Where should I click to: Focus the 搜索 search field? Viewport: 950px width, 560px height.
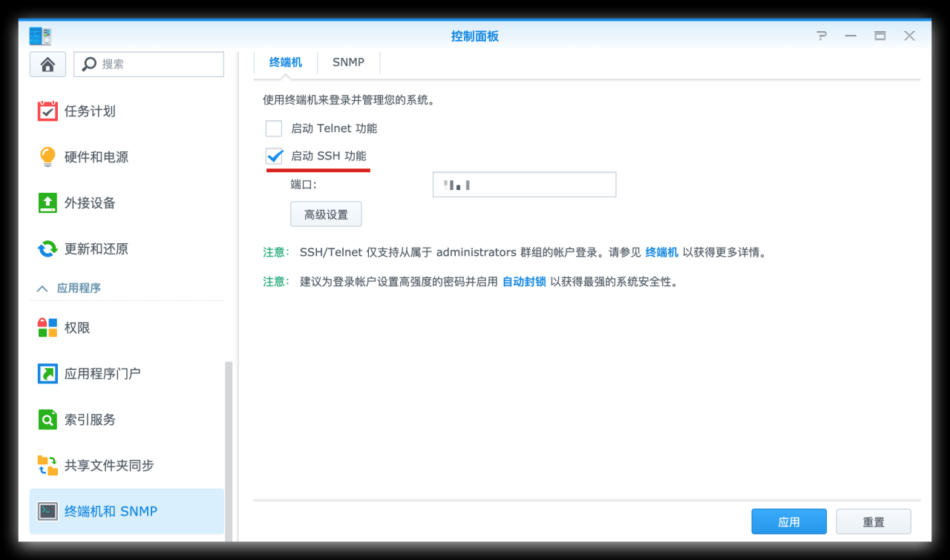click(149, 65)
